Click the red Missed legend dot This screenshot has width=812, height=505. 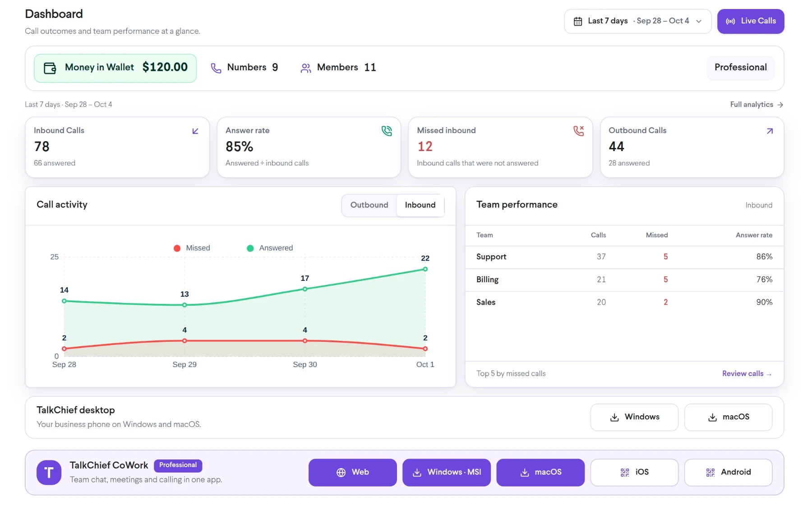[177, 248]
